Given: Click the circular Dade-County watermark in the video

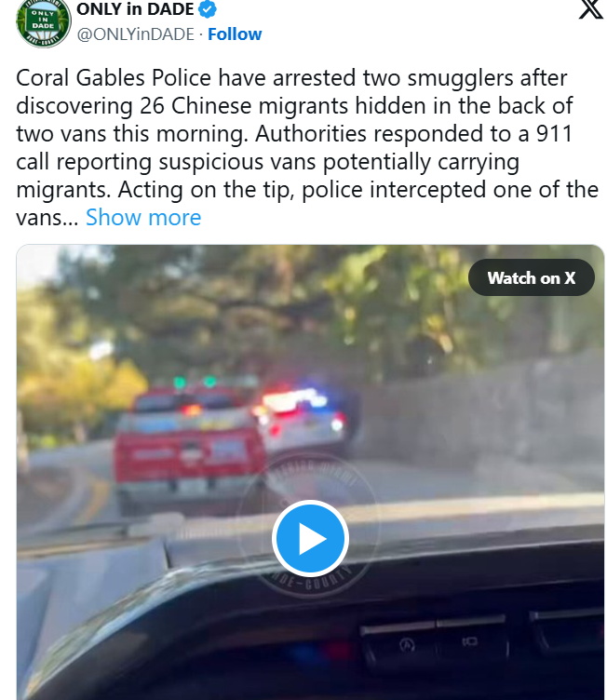Looking at the screenshot, I should (x=309, y=523).
